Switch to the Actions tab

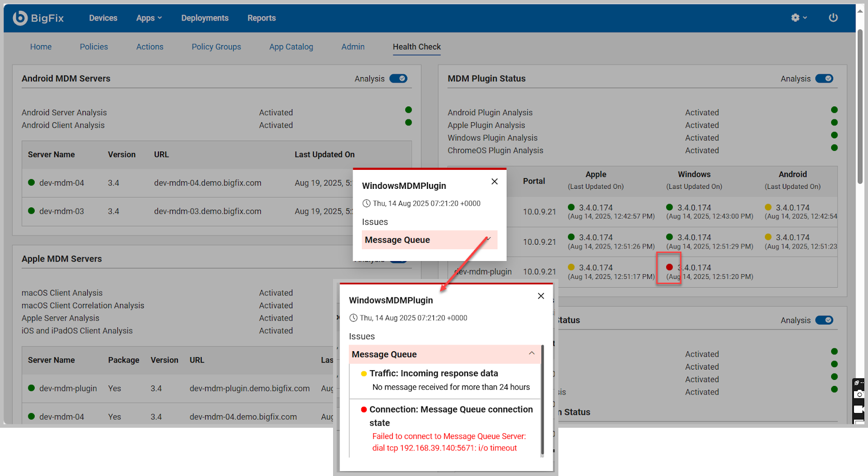150,47
